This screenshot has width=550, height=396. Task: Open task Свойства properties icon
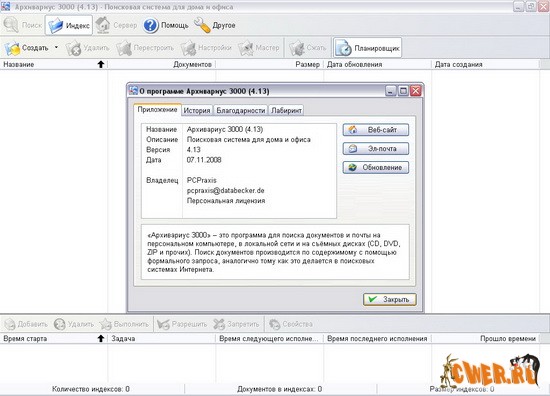coord(274,324)
